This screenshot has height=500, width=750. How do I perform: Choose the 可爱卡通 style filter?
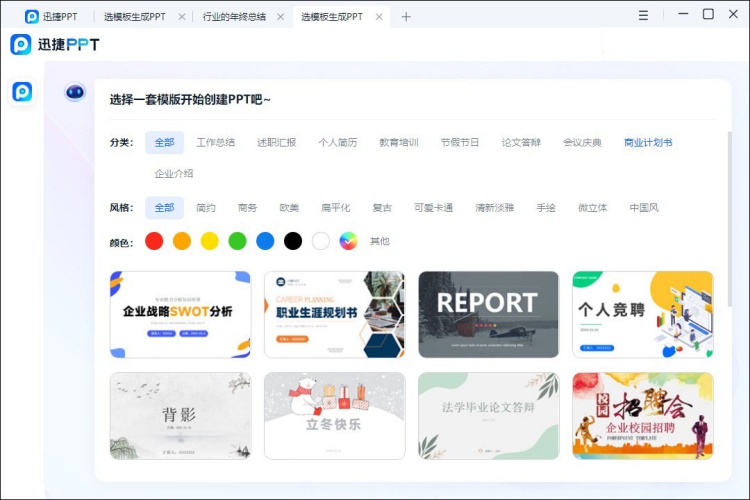click(x=433, y=208)
